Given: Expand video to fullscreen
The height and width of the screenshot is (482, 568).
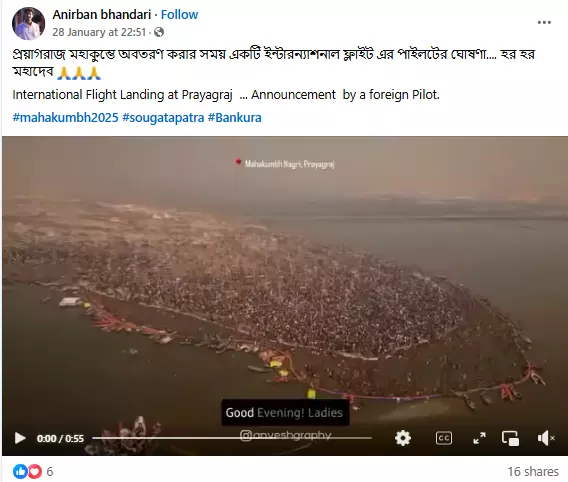Looking at the screenshot, I should click(x=479, y=438).
